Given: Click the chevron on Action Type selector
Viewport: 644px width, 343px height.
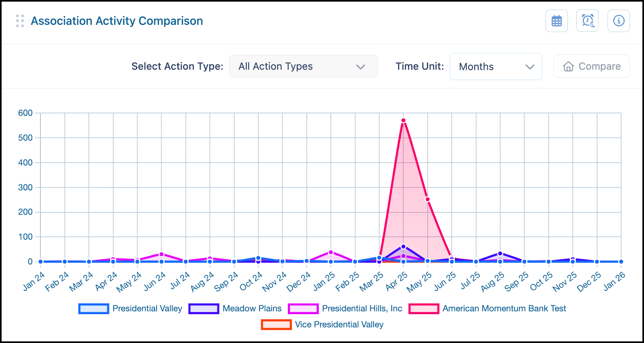Looking at the screenshot, I should [x=360, y=67].
